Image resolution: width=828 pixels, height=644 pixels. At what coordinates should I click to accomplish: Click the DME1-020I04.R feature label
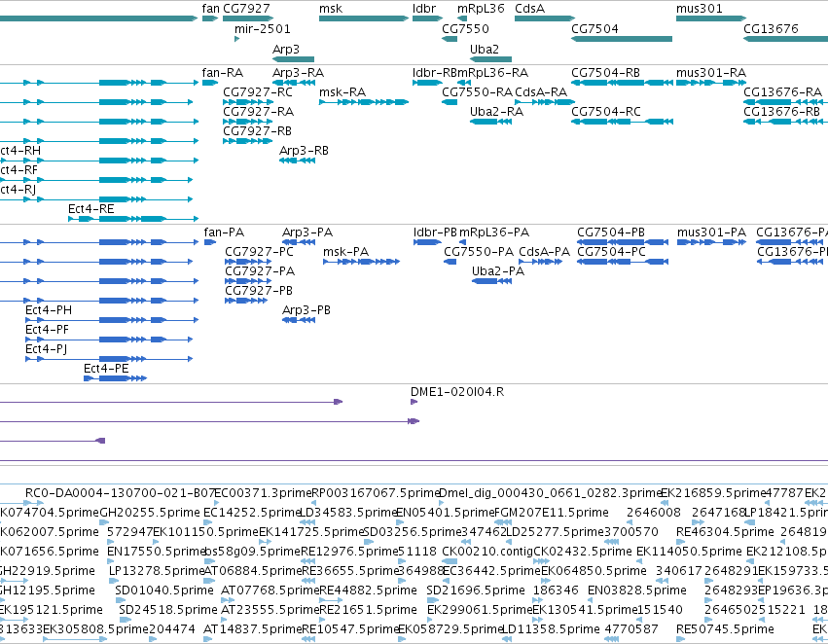tap(457, 392)
